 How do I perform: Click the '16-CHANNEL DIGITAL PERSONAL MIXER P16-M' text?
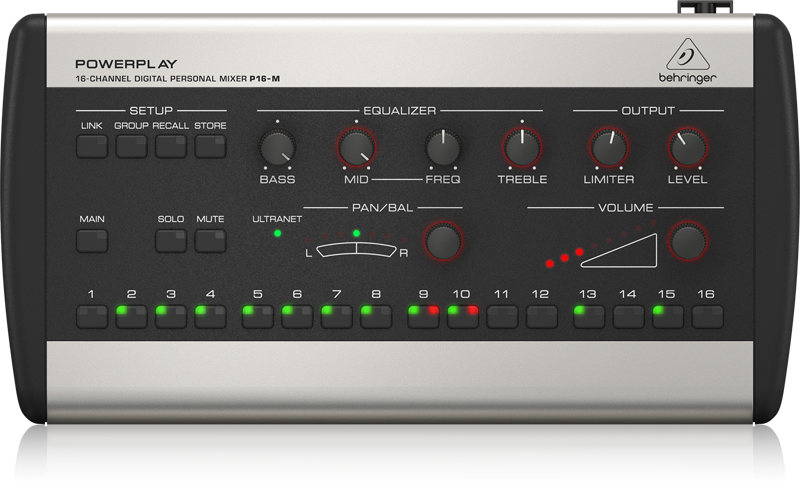178,79
